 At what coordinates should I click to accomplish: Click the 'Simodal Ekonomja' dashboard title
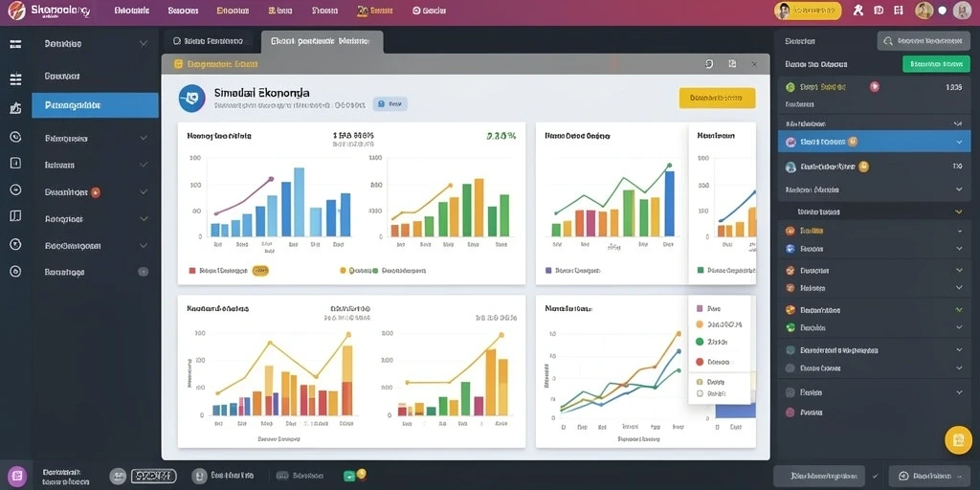click(x=261, y=93)
